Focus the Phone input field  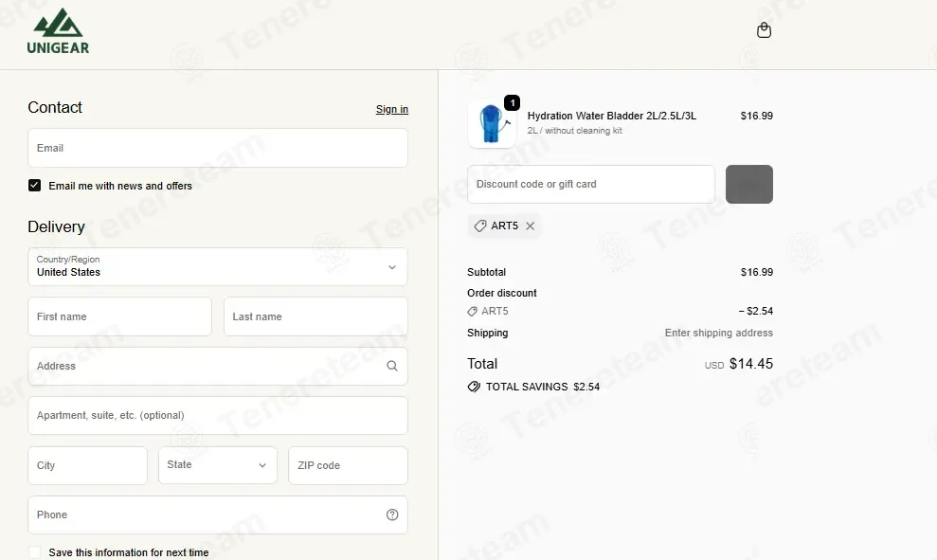pos(218,515)
